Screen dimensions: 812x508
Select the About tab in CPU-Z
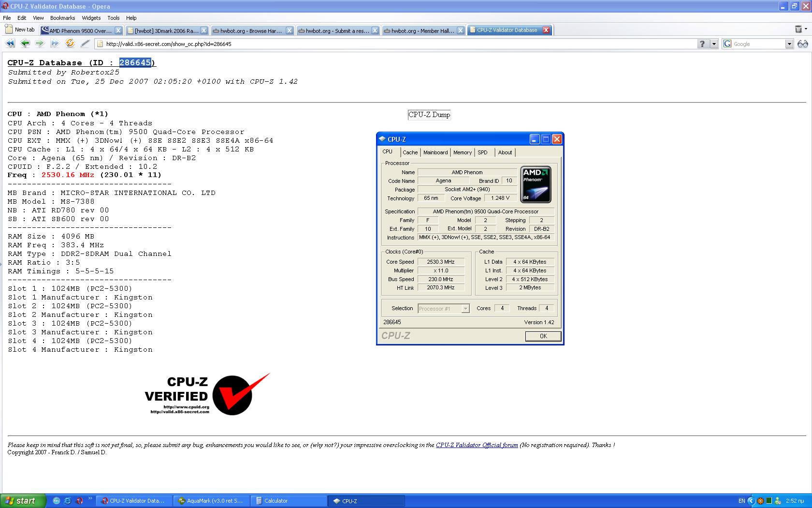coord(505,152)
